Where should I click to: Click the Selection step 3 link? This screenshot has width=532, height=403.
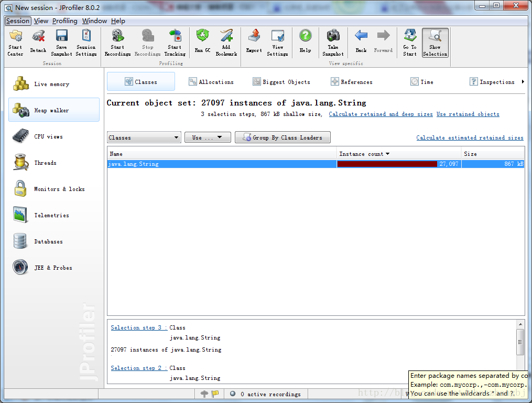pyautogui.click(x=139, y=327)
